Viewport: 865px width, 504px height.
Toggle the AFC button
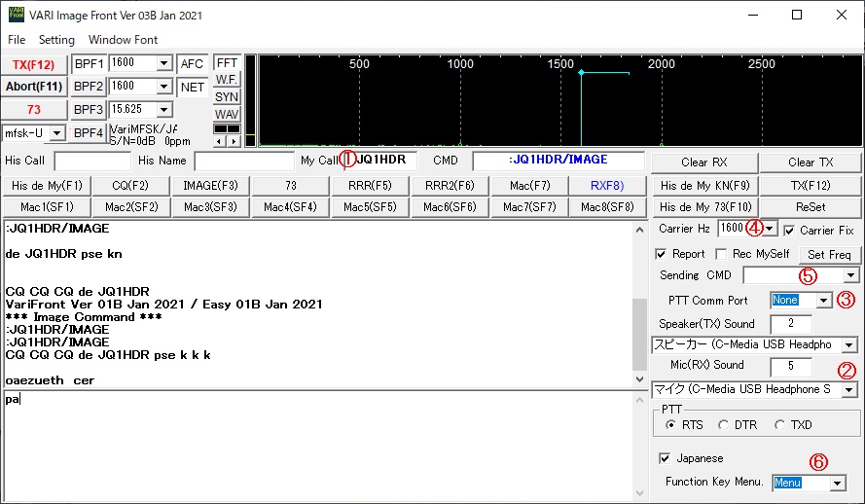click(192, 64)
